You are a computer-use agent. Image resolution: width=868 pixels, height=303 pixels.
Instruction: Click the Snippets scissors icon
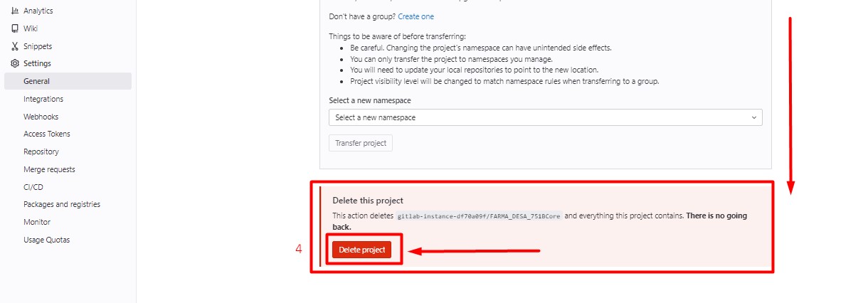[x=15, y=46]
